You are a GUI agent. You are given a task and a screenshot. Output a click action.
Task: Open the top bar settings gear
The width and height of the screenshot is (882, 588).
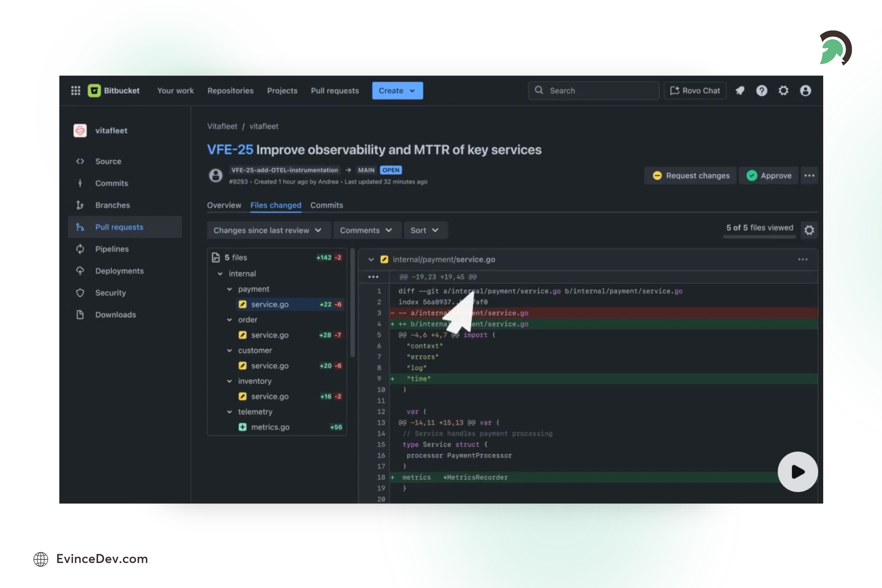[x=784, y=90]
